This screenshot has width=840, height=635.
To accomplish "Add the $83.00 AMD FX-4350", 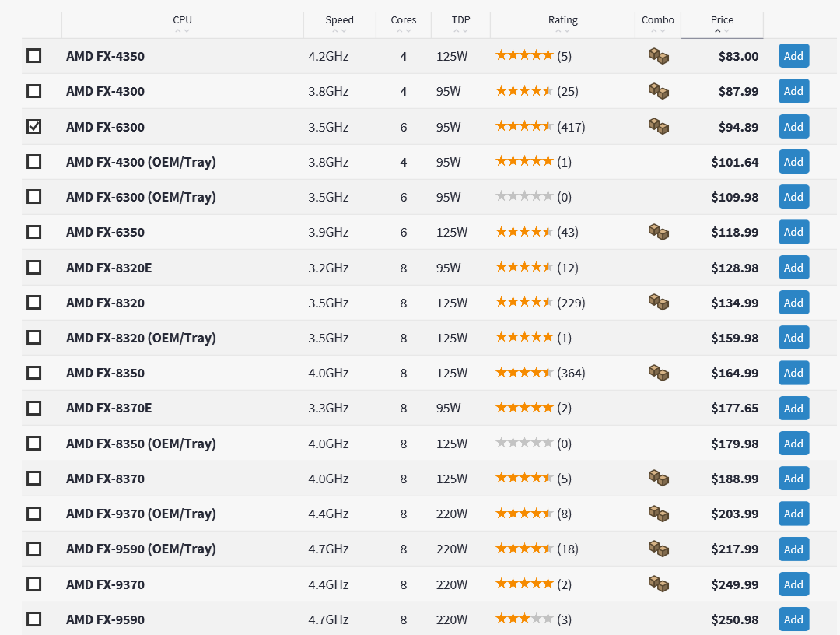I will click(793, 56).
